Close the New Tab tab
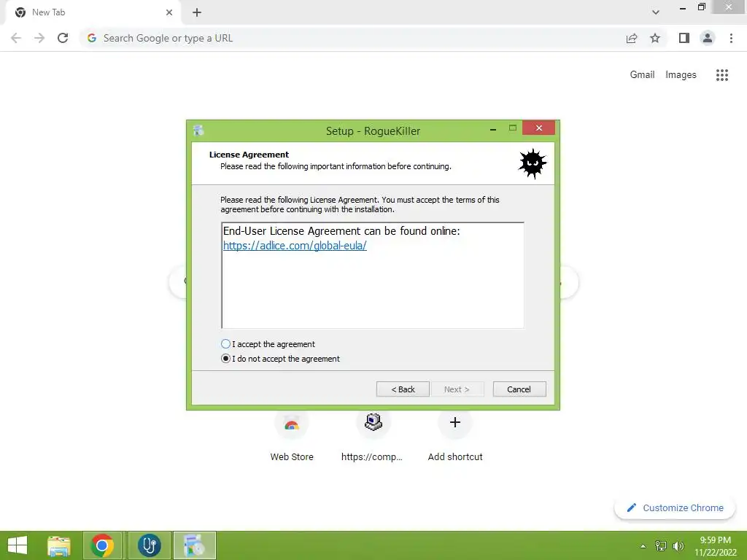 [x=169, y=12]
